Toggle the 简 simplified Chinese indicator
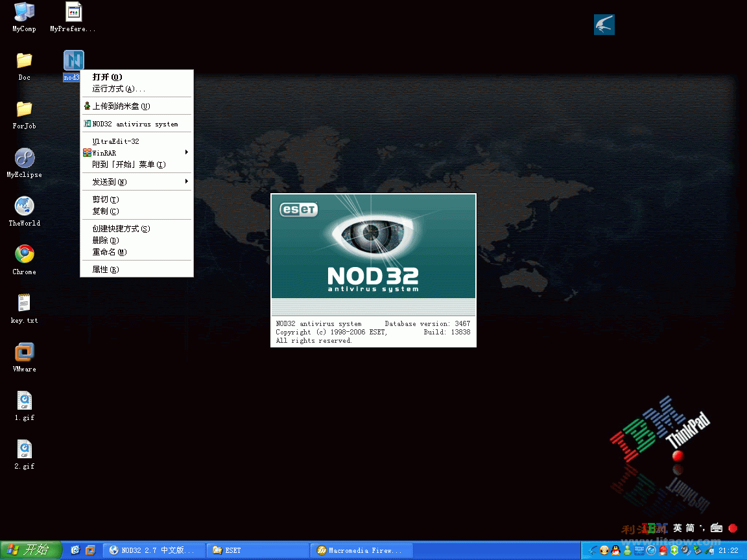Screen dimensions: 747x560 (690, 528)
